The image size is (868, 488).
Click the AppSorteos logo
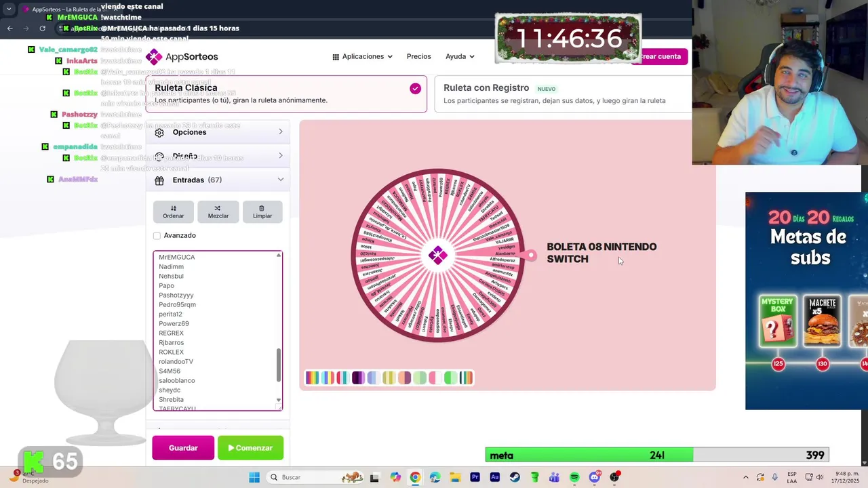tap(182, 57)
